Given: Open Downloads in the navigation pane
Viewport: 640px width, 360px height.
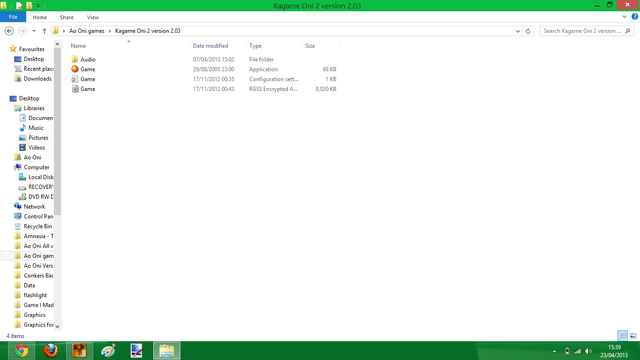Looking at the screenshot, I should pyautogui.click(x=37, y=79).
